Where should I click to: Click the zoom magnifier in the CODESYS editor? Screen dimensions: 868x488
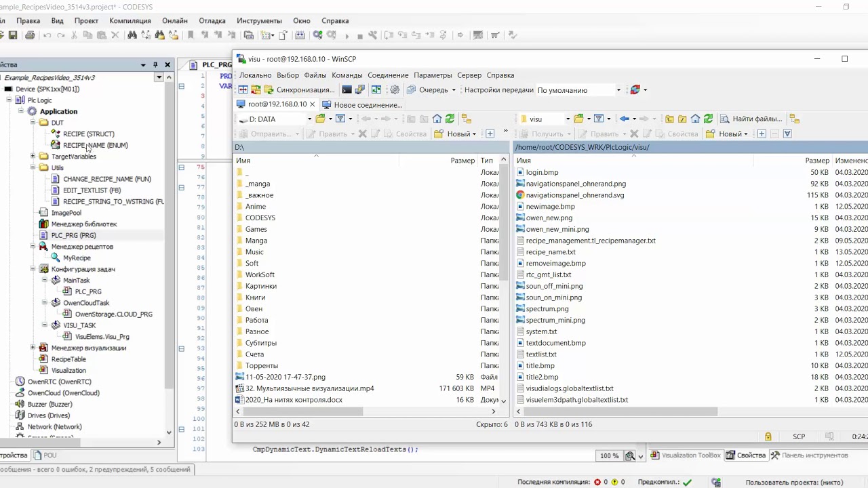pos(630,455)
